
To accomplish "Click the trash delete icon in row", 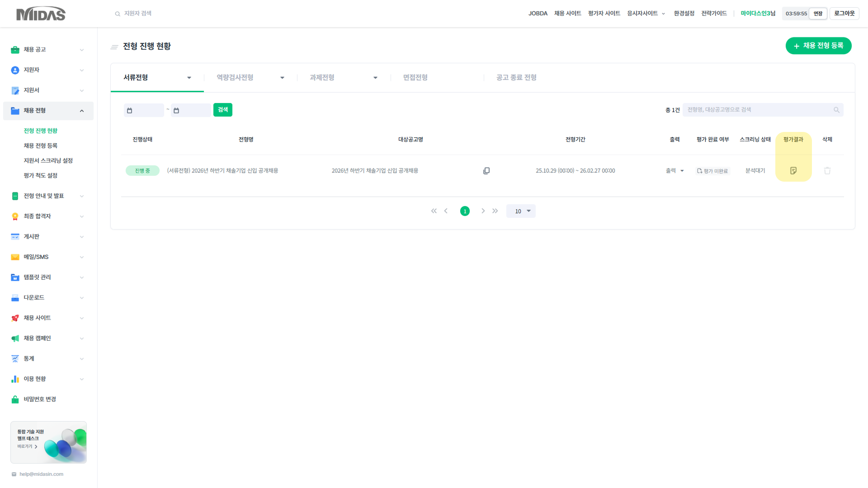I will [x=827, y=171].
